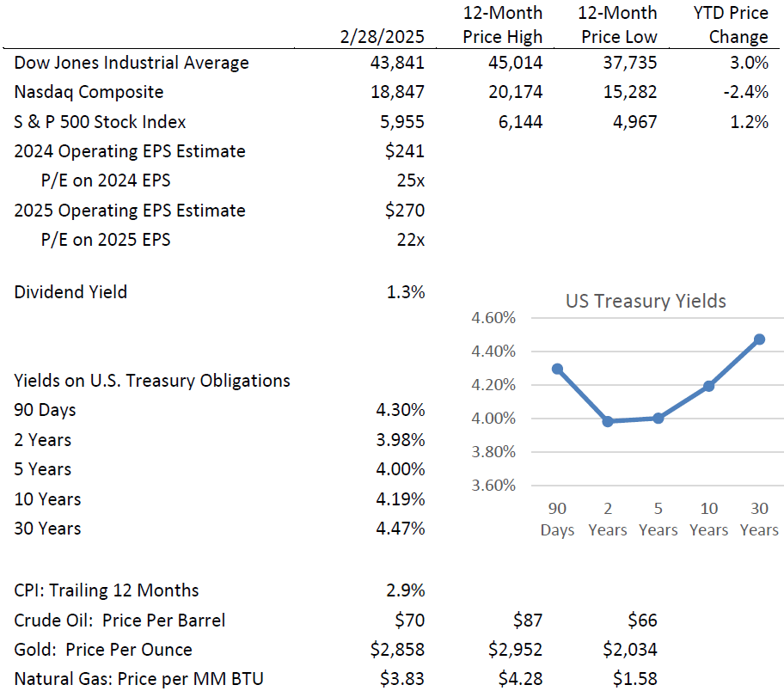Click the 10 Years x-axis label on chart
784x691 pixels.
tap(709, 519)
